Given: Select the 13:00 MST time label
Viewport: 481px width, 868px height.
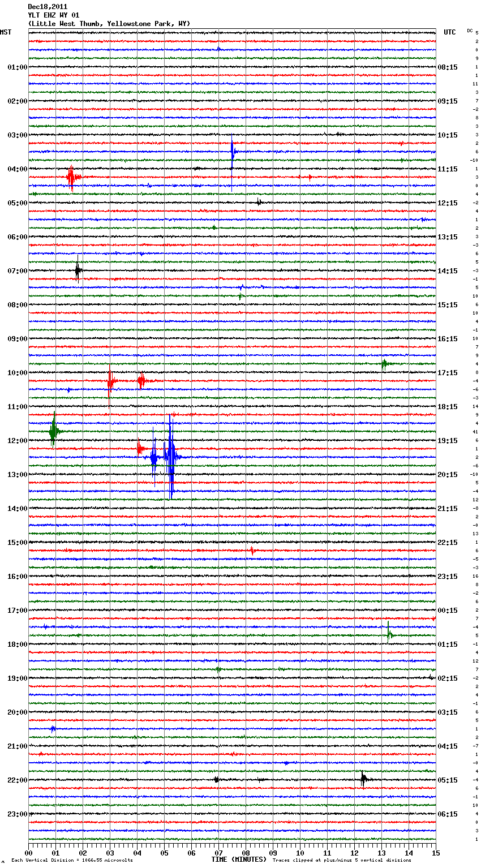Looking at the screenshot, I should tap(17, 475).
